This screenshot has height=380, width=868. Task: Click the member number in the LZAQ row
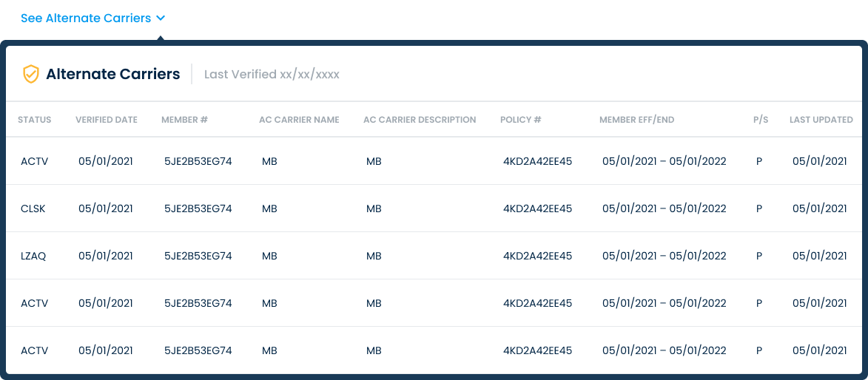(198, 256)
